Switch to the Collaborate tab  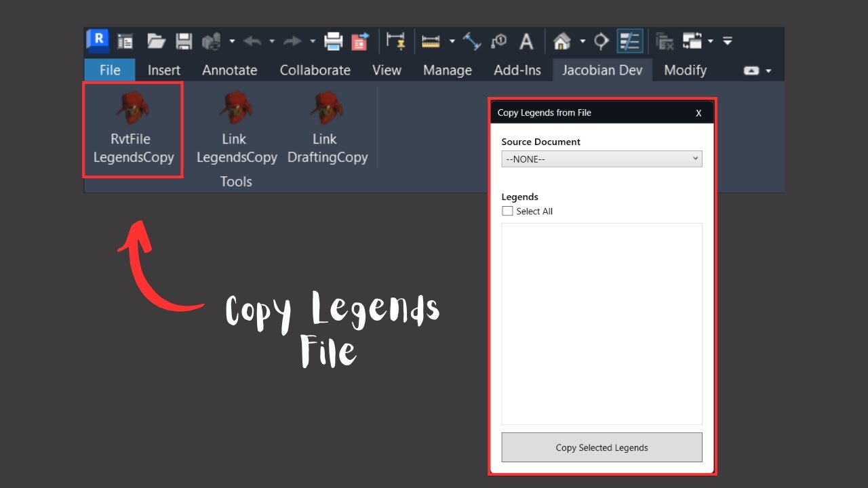(x=315, y=70)
